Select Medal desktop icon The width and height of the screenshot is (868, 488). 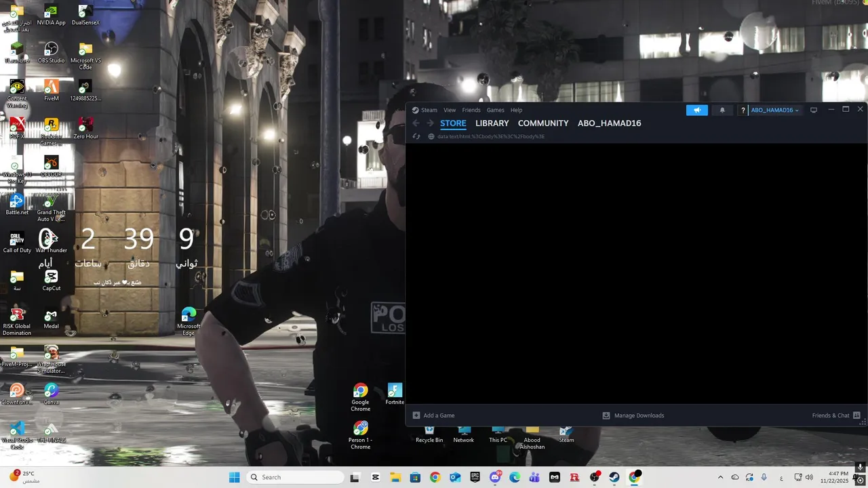(51, 319)
